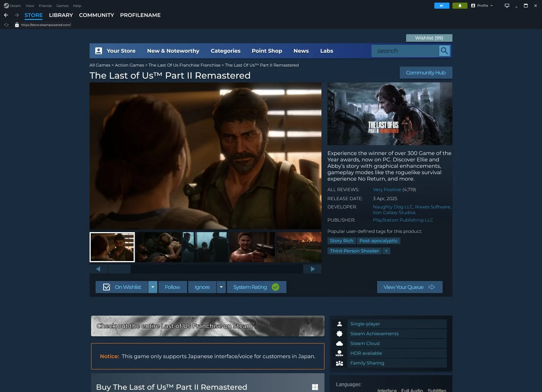Open the View menu
This screenshot has width=542, height=392.
point(30,6)
